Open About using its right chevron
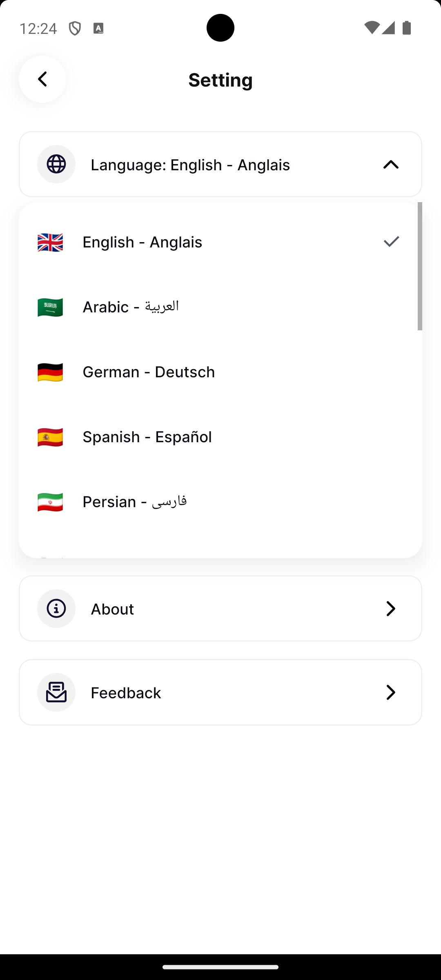 (x=391, y=608)
